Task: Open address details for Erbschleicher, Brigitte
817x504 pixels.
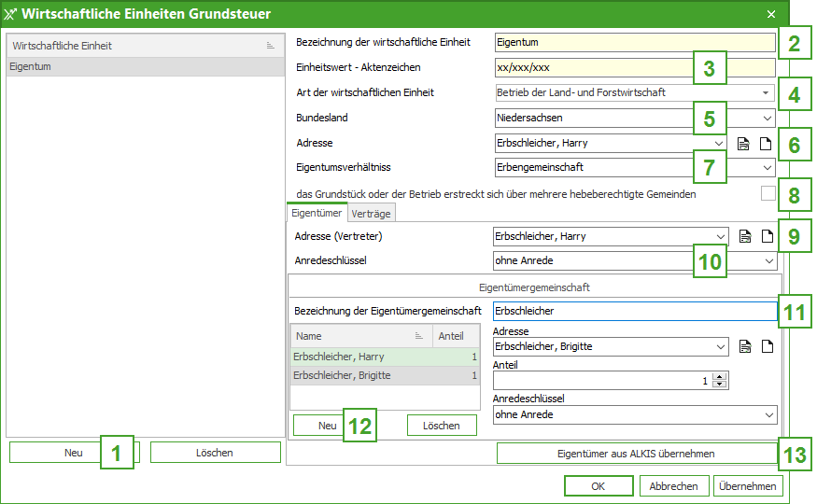Action: (x=746, y=346)
